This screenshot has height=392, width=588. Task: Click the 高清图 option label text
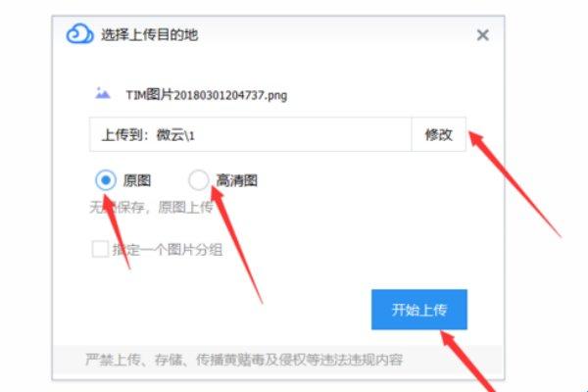(x=236, y=180)
